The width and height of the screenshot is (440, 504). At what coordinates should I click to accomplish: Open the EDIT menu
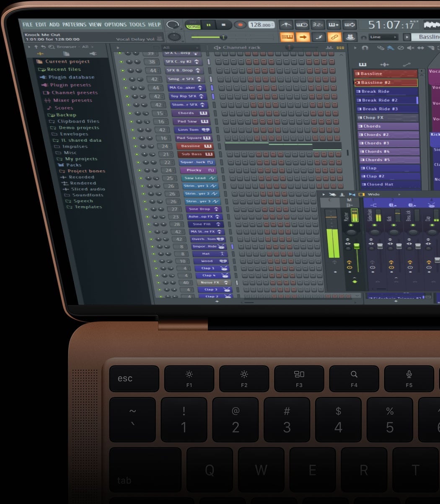(41, 24)
